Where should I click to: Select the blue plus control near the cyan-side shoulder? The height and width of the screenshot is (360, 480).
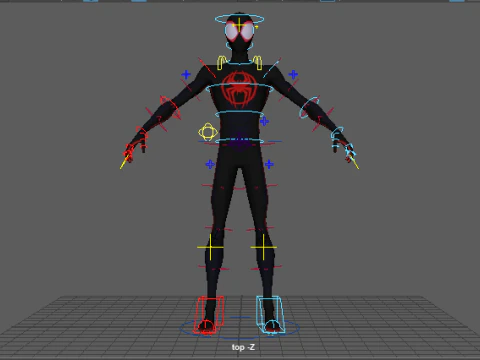[x=293, y=74]
